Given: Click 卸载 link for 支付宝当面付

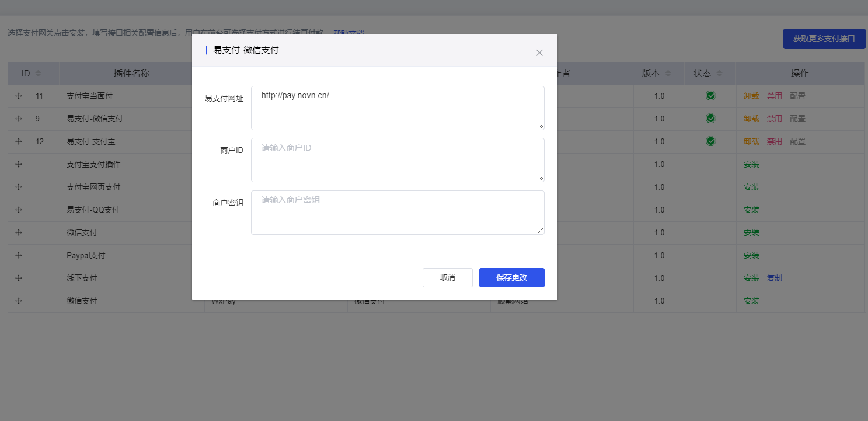Looking at the screenshot, I should (751, 96).
